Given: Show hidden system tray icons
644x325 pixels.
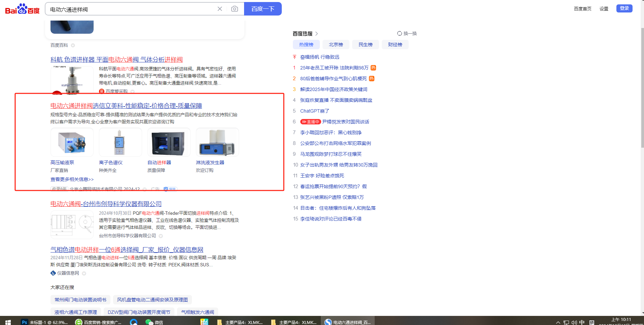Looking at the screenshot, I should [x=558, y=323].
